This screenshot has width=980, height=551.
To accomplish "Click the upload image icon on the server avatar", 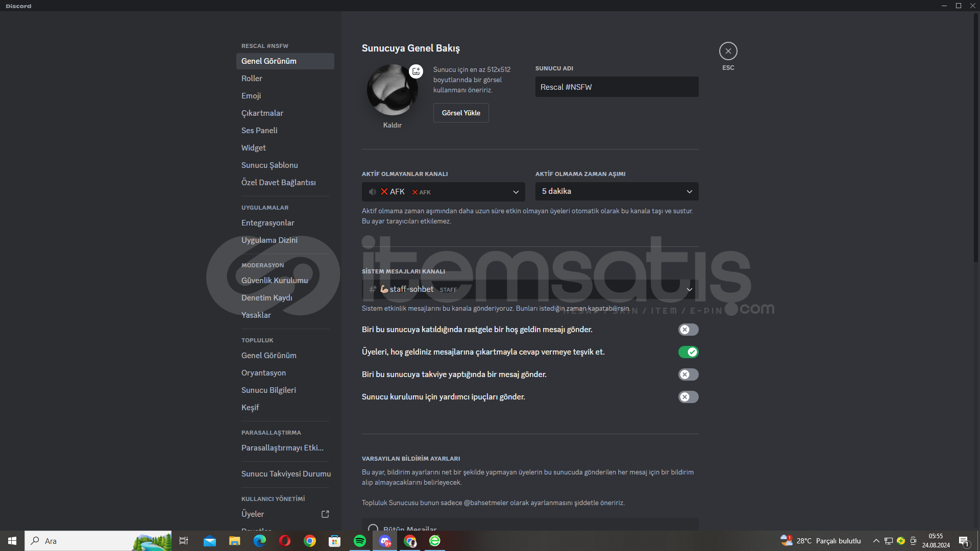I will coord(416,71).
